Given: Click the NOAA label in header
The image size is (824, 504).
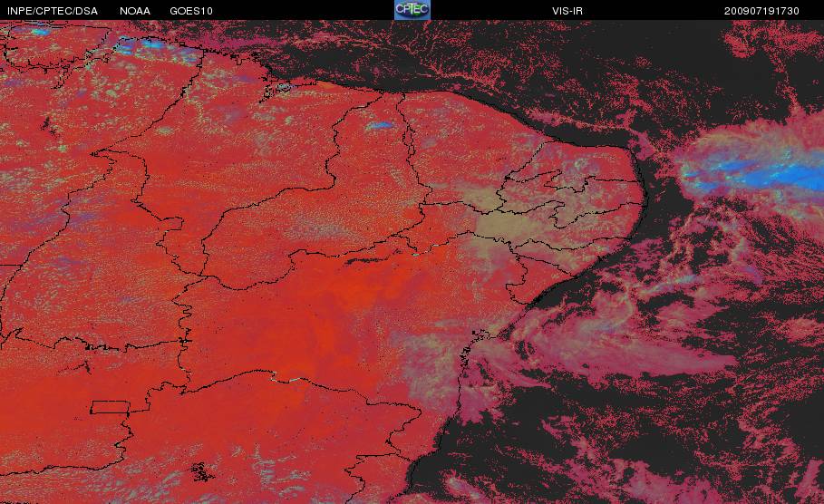Looking at the screenshot, I should (134, 11).
